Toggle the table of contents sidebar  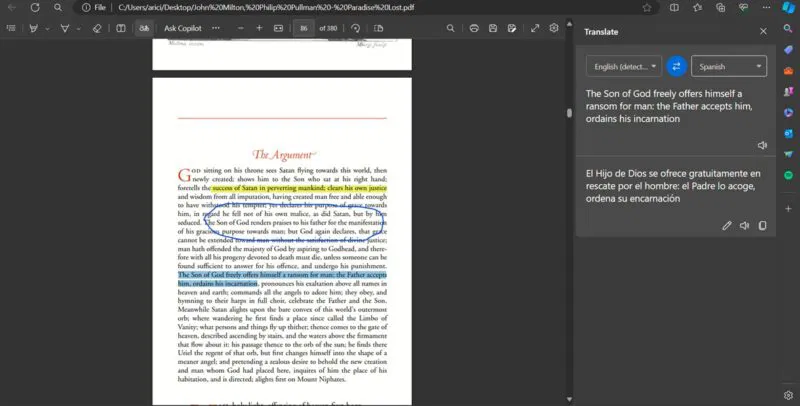[x=11, y=29]
